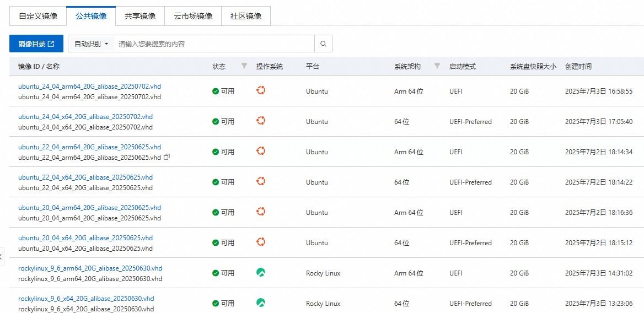Viewport: 644px width, 313px height.
Task: Click Ubuntu icon for ubuntu_20_04_x64 row
Action: [261, 242]
